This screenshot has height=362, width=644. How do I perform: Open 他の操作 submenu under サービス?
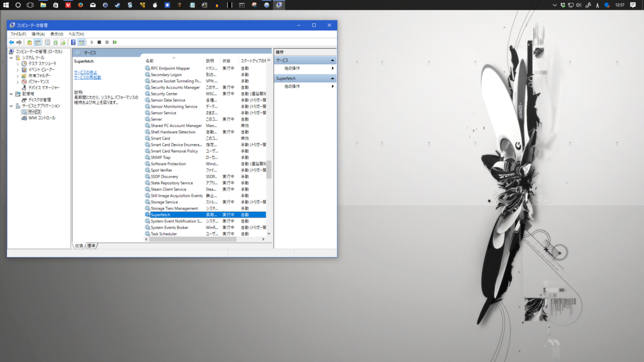coord(305,69)
